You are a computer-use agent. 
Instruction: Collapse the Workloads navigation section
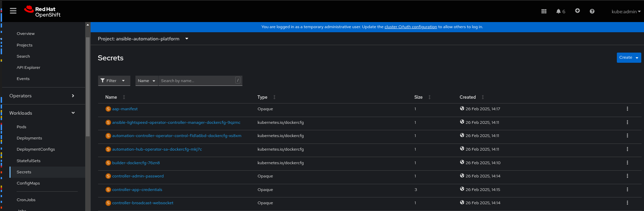42,113
